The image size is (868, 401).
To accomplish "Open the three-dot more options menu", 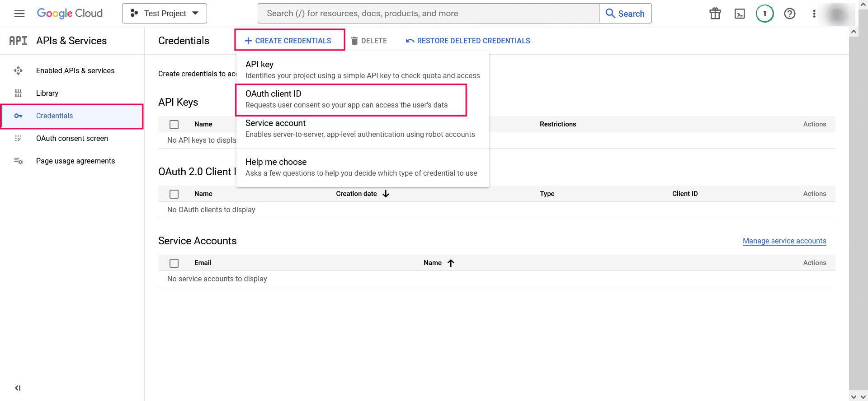I will click(814, 14).
